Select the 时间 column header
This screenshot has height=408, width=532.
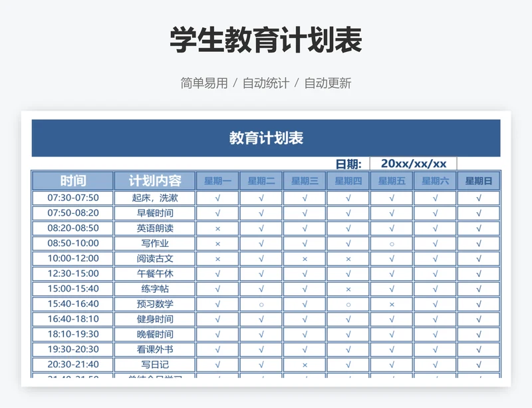[72, 181]
